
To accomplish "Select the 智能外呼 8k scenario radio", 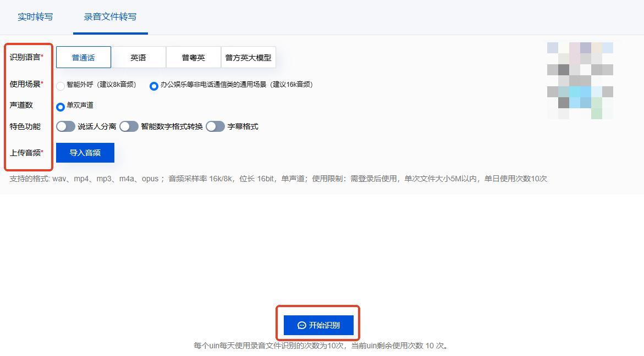I will [60, 86].
